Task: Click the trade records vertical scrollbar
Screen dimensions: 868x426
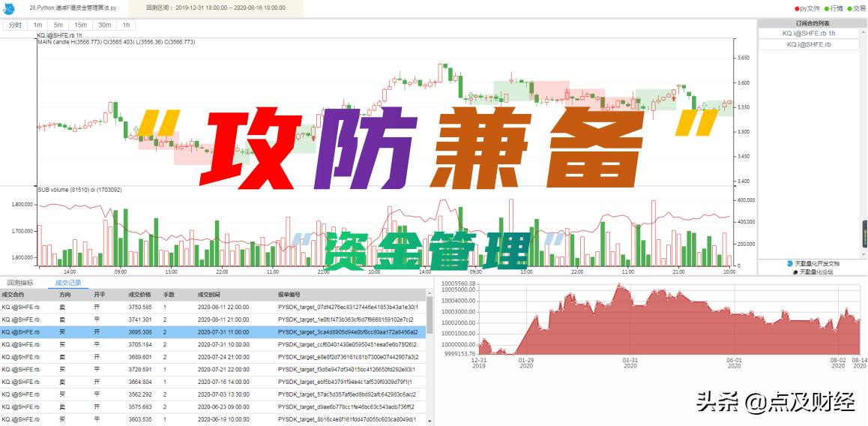Action: 430,315
